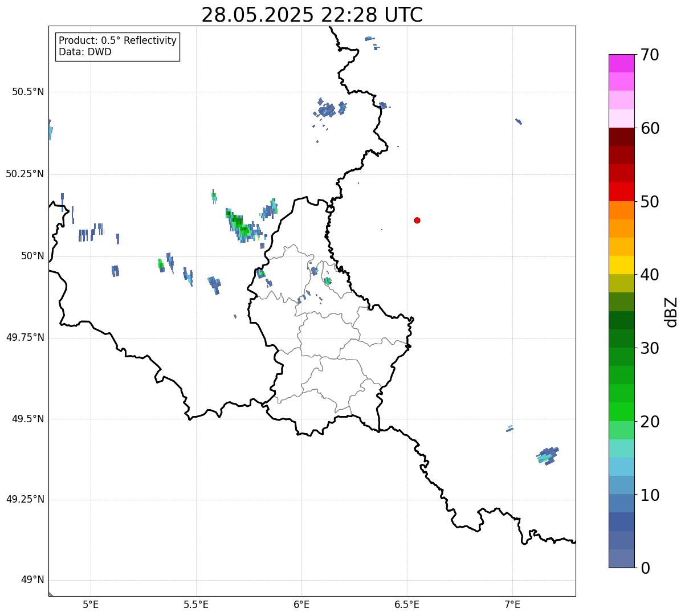Click the '6.5°E' longitude label
Screen dimensions: 685x616
(x=407, y=605)
